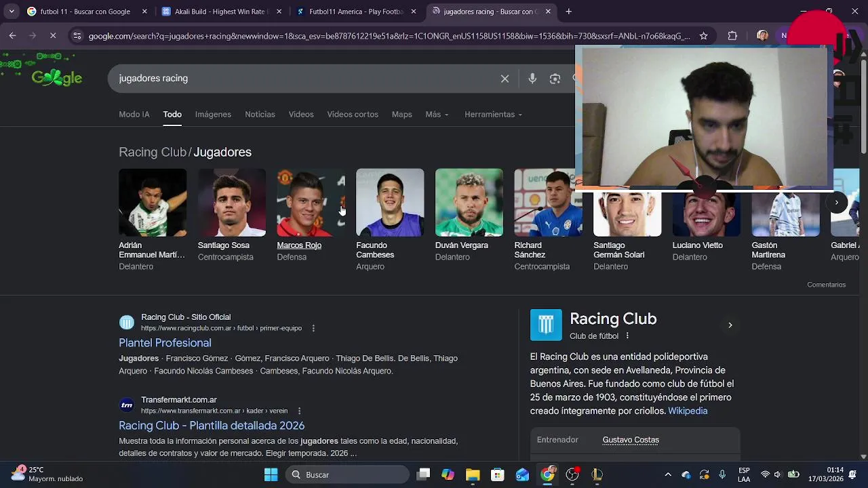Open ESP LAA keyboard language switcher
This screenshot has width=868, height=488.
pyautogui.click(x=744, y=474)
